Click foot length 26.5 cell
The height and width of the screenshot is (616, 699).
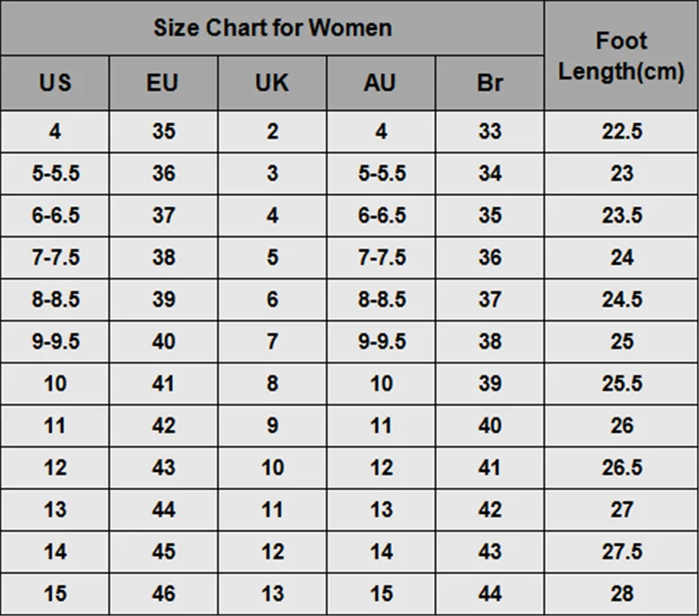click(622, 467)
